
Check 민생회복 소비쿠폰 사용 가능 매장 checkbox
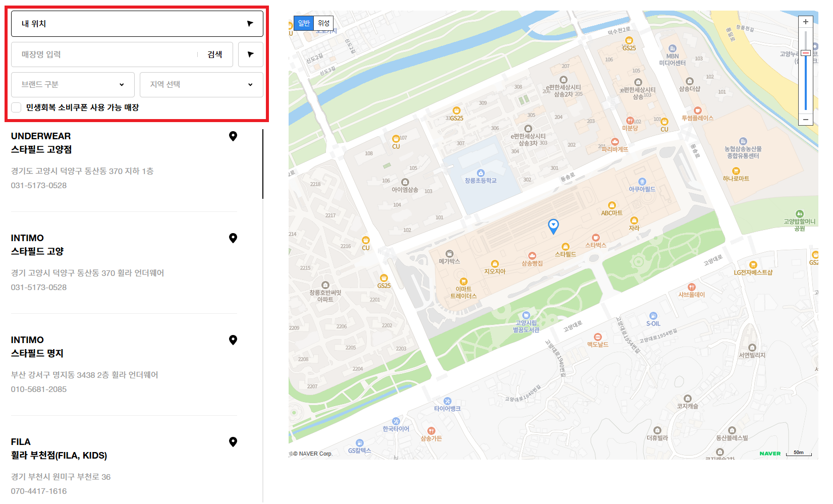[x=16, y=107]
